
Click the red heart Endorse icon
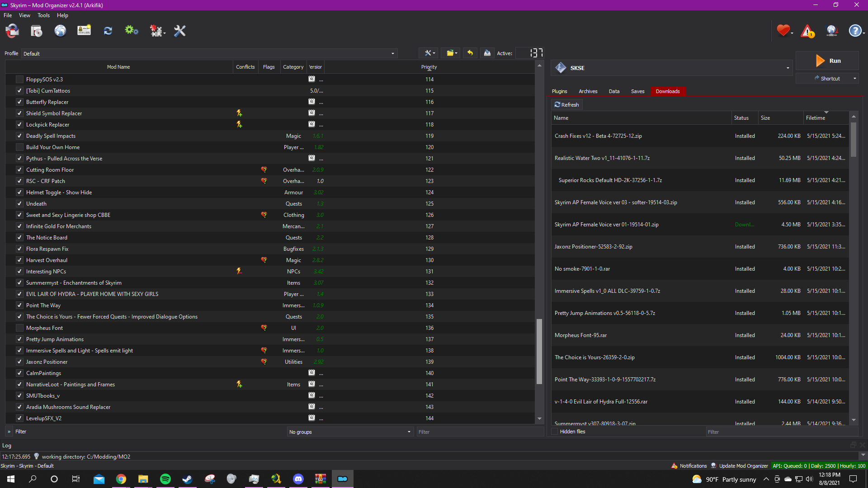click(783, 31)
